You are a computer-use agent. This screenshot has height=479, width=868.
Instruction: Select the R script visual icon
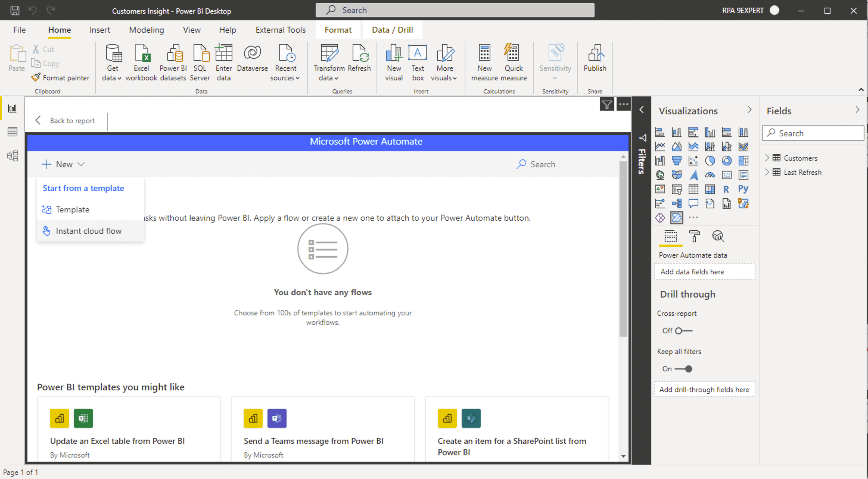tap(727, 189)
